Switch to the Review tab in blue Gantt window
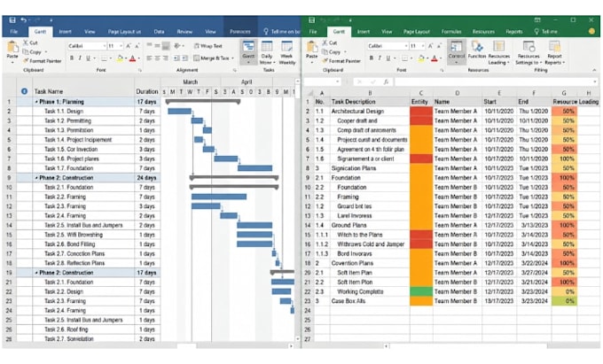 pyautogui.click(x=184, y=32)
